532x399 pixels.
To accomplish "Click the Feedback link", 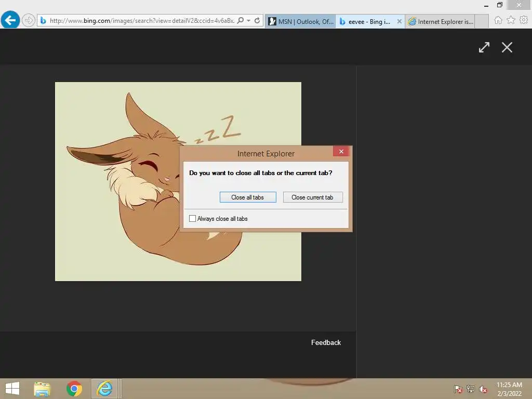I will coord(326,342).
